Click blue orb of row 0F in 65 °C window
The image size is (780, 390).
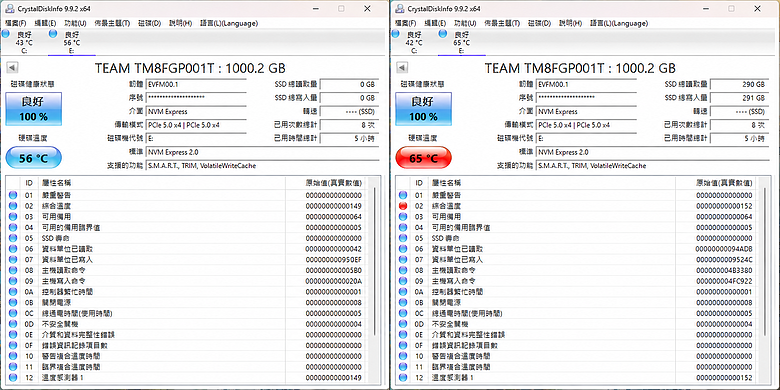[403, 345]
